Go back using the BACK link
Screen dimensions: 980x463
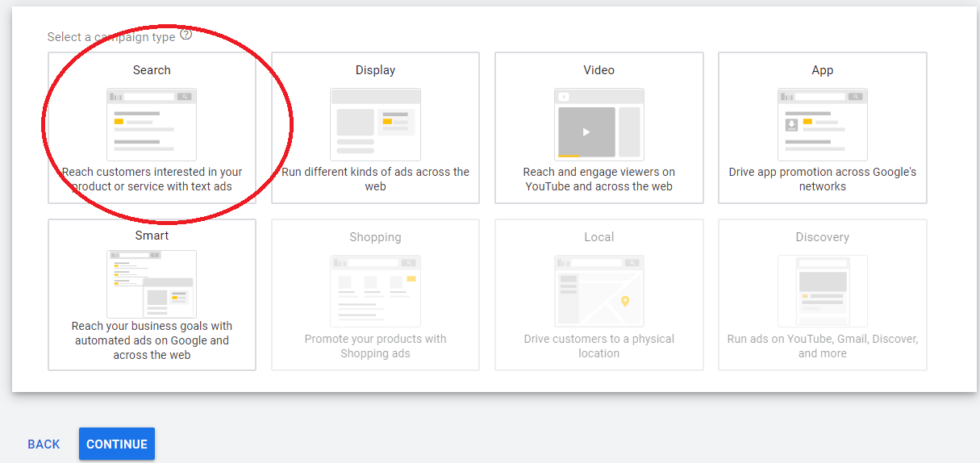click(x=44, y=444)
